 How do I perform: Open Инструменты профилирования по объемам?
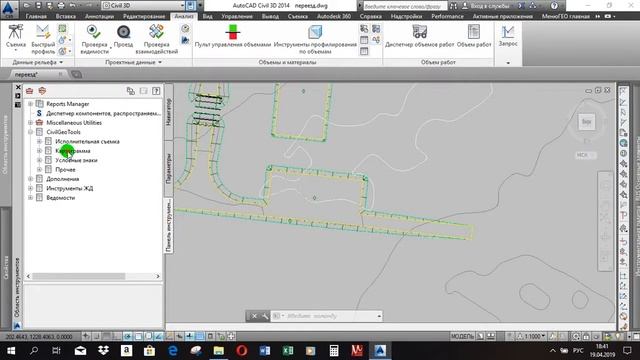coord(315,39)
